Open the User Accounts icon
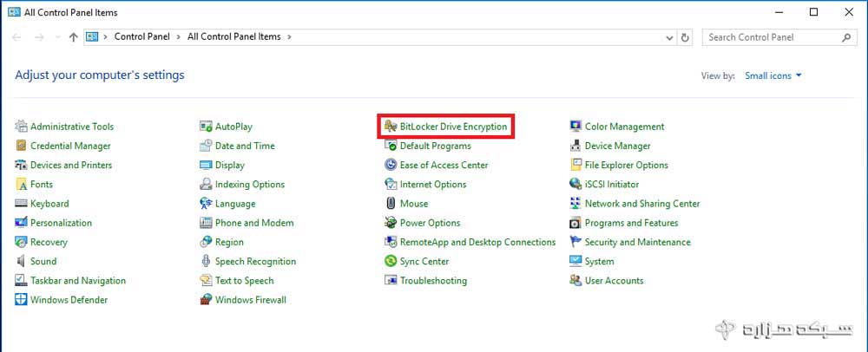This screenshot has width=868, height=352. 575,281
